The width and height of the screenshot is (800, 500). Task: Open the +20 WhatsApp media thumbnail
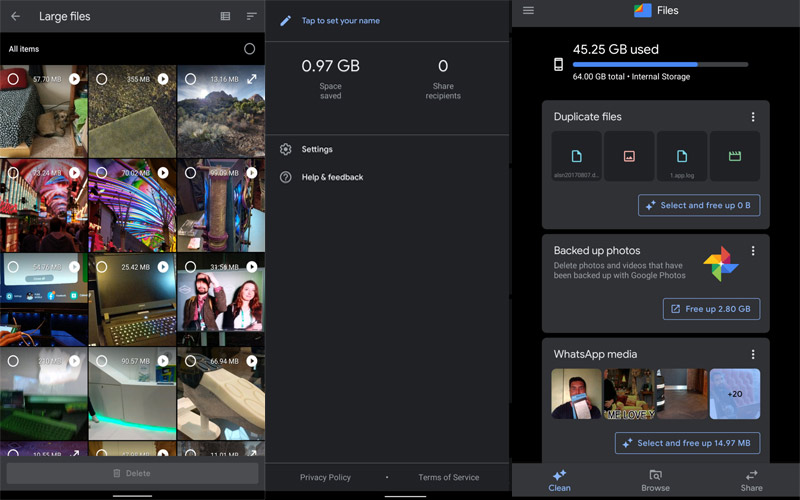[734, 394]
